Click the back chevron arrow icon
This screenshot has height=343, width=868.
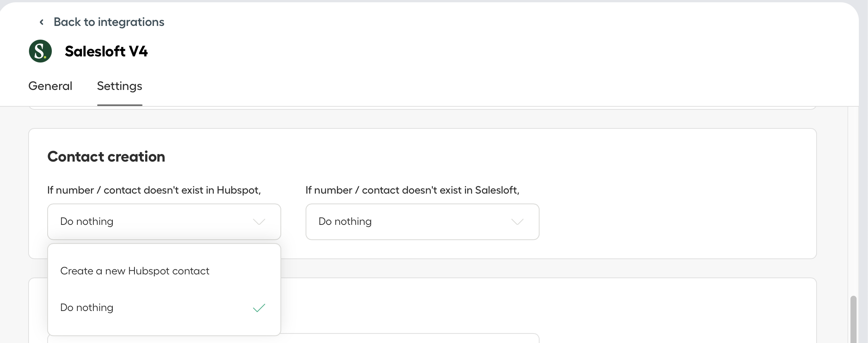tap(42, 22)
